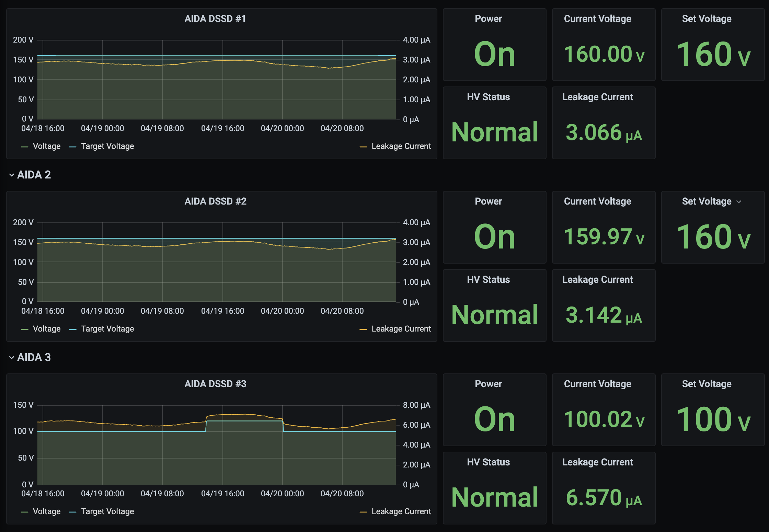
Task: Click the 6.570 µA Leakage Current stat panel
Action: [604, 498]
